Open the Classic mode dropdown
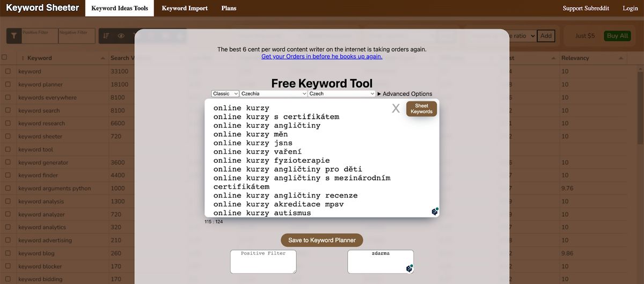The image size is (644, 284). (x=225, y=93)
